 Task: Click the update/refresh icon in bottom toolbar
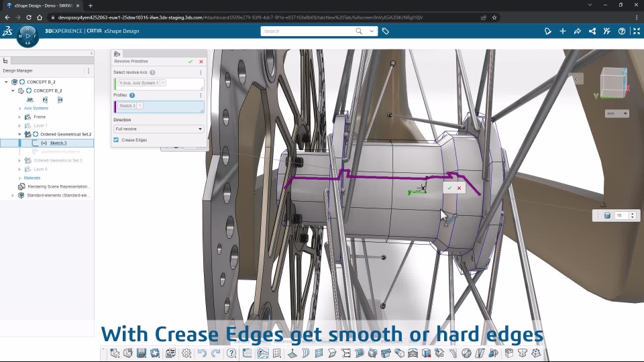(x=155, y=353)
